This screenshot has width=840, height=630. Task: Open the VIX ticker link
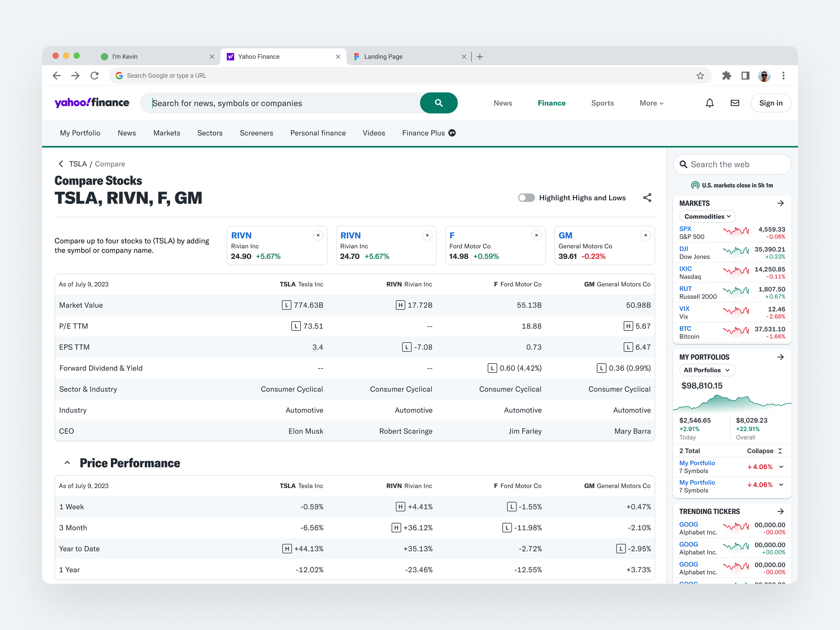[684, 309]
